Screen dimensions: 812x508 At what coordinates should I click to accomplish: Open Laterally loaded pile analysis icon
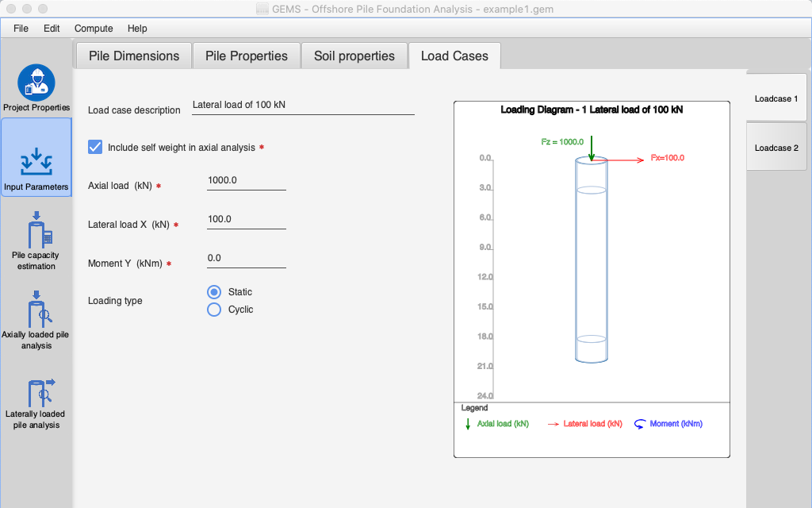(36, 389)
